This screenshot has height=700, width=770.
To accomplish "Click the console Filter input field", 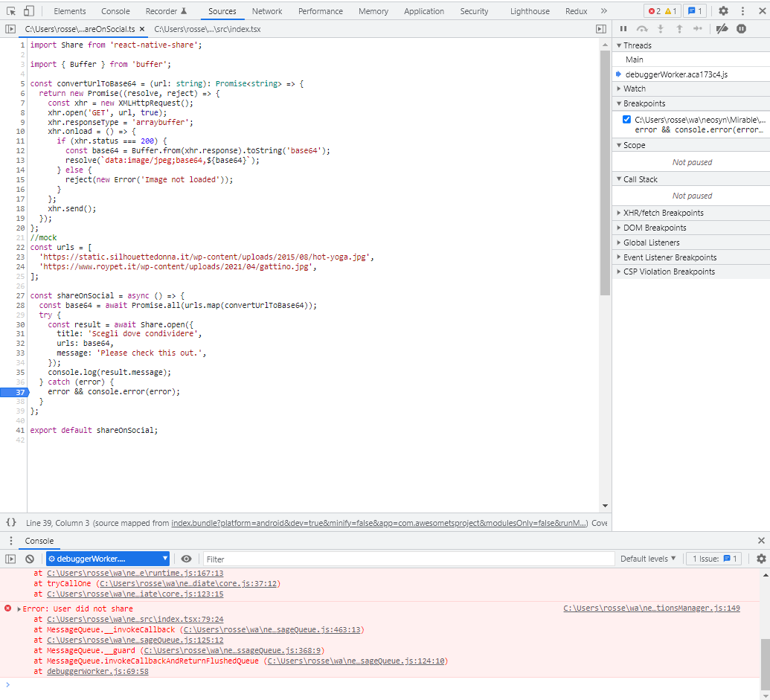I will tap(408, 559).
